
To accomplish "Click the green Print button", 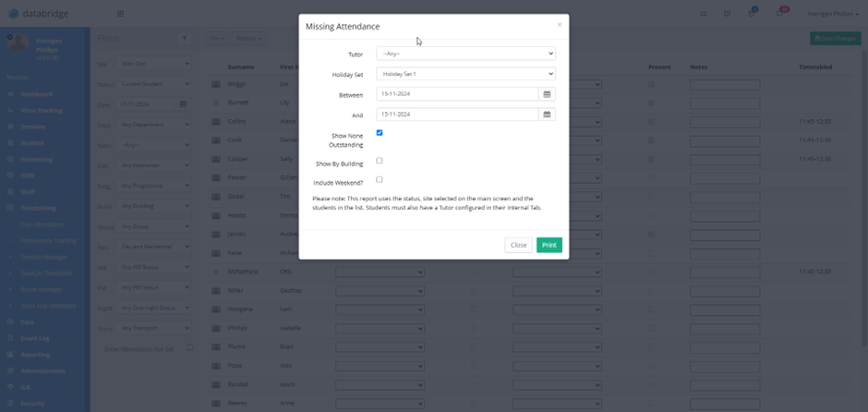I will click(x=549, y=245).
